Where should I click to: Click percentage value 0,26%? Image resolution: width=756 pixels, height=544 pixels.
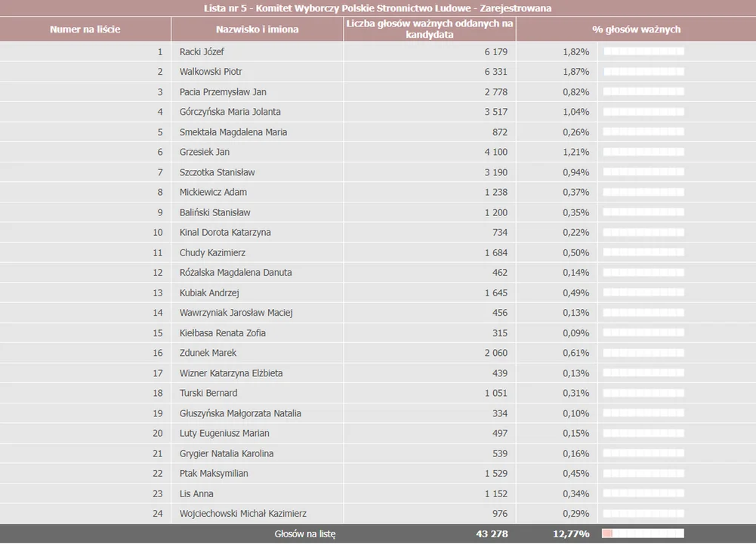pos(575,132)
